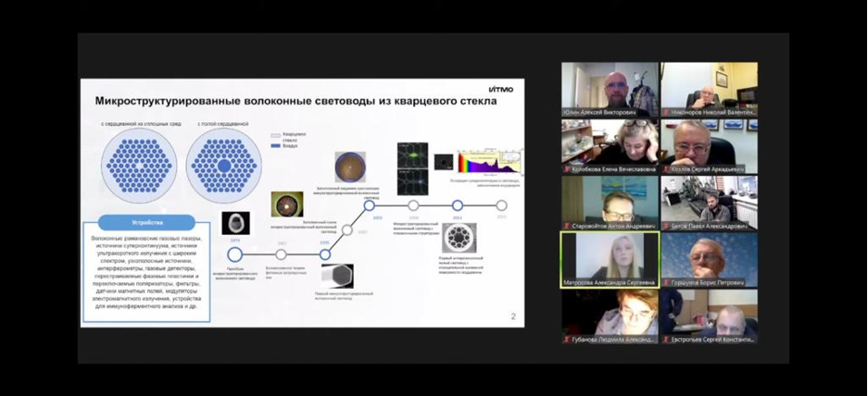Image resolution: width=868 pixels, height=396 pixels.
Task: Select the 2003 timeline node
Action: [369, 205]
